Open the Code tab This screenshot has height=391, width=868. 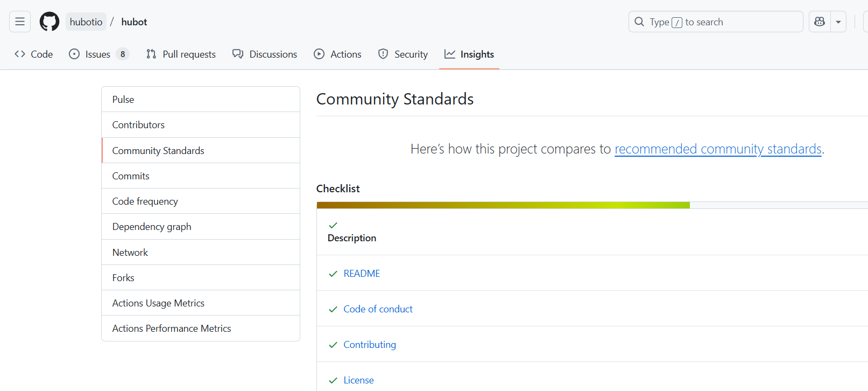(x=34, y=54)
